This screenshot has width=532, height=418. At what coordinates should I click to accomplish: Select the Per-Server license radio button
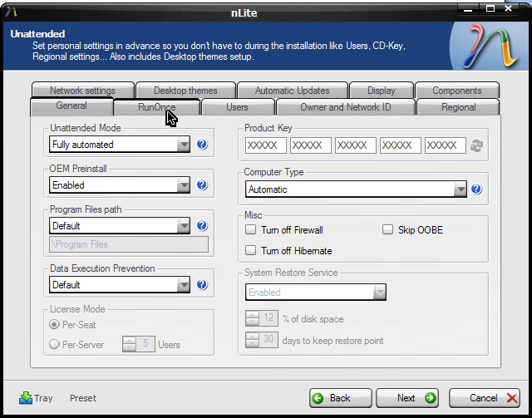(x=54, y=344)
